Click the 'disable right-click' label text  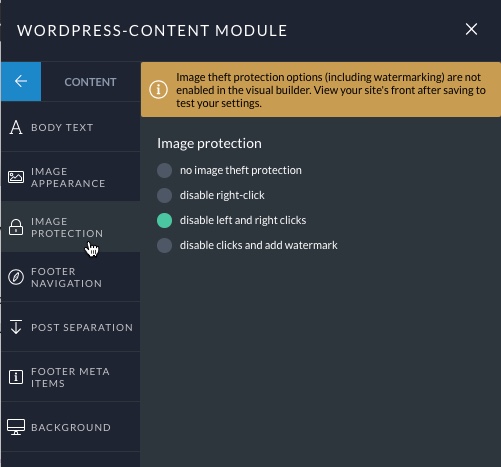tap(222, 195)
